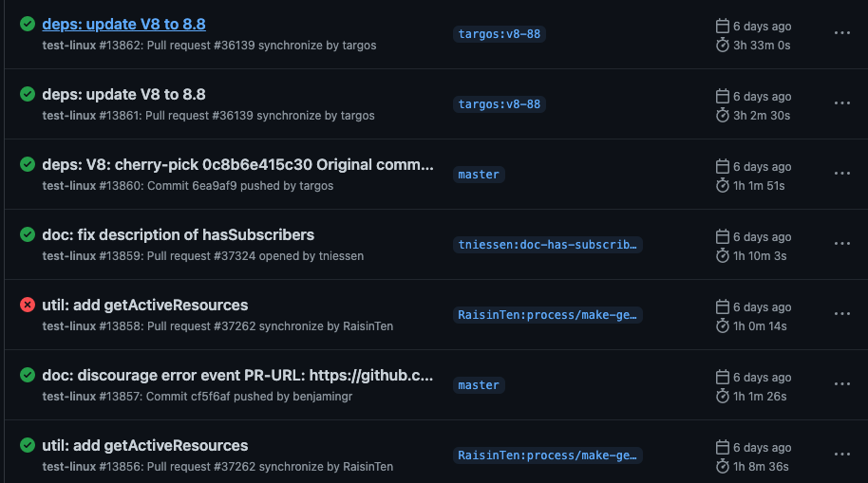Click calendar icon on run #13859
Viewport: 868px width, 483px height.
[723, 237]
